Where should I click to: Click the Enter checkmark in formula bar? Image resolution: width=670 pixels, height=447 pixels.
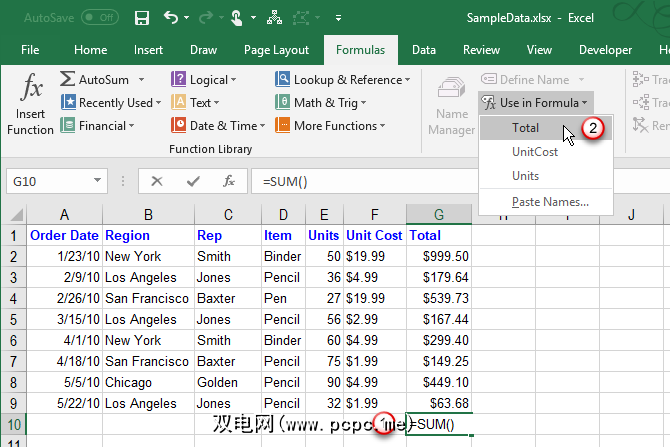coord(194,181)
